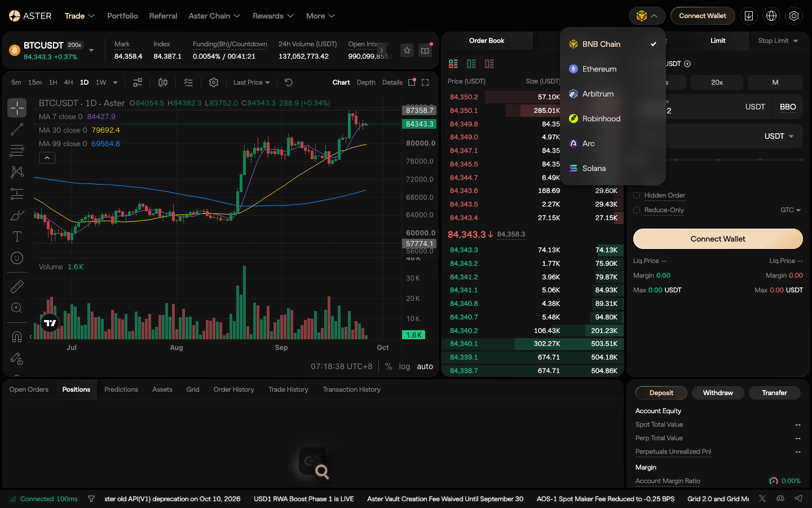
Task: Toggle the magnet snap mode
Action: [x=17, y=337]
